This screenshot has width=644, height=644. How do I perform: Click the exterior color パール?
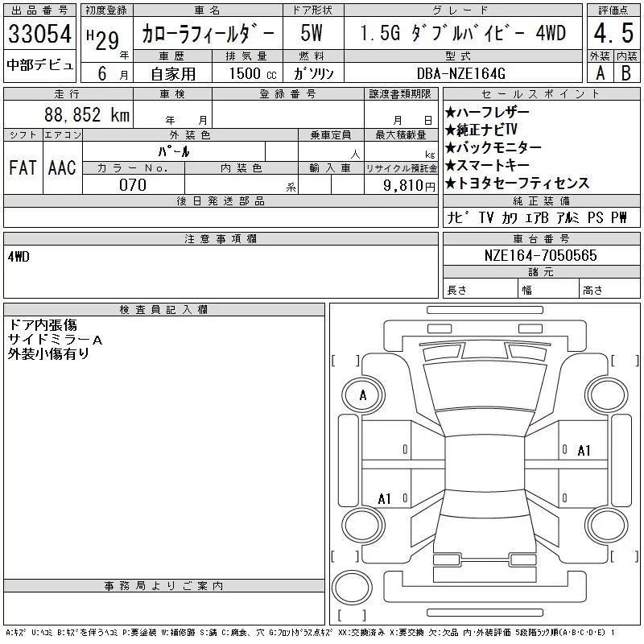coord(174,151)
